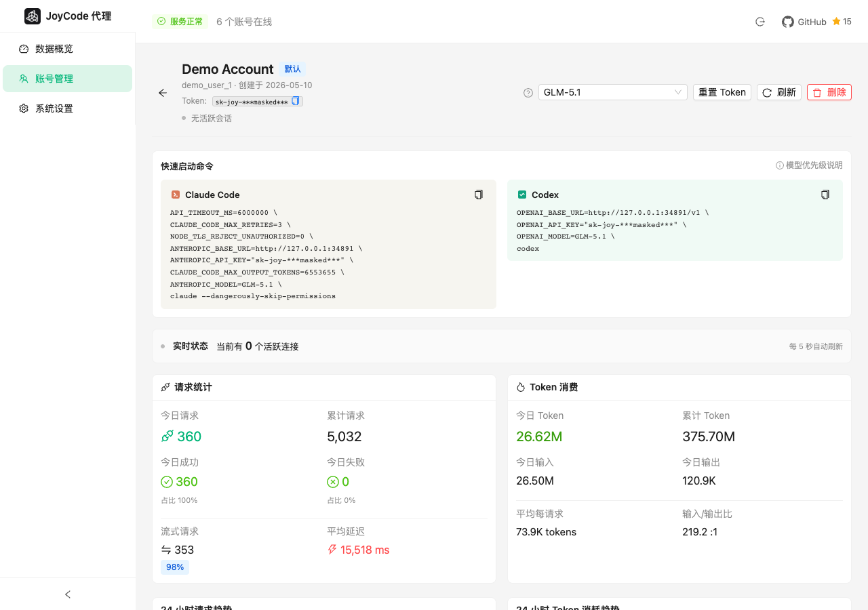The height and width of the screenshot is (610, 868).
Task: Click the 累计请求 value 5,032
Action: click(344, 436)
